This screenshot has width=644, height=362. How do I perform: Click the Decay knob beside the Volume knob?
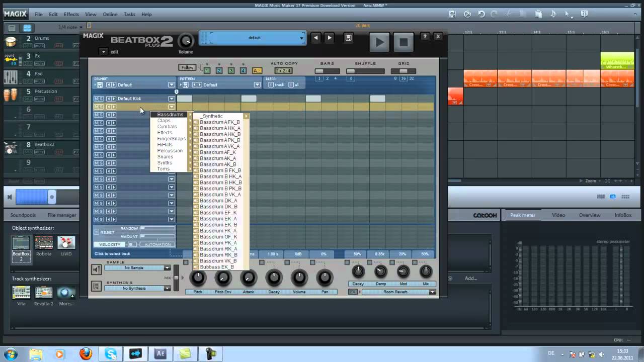click(274, 278)
